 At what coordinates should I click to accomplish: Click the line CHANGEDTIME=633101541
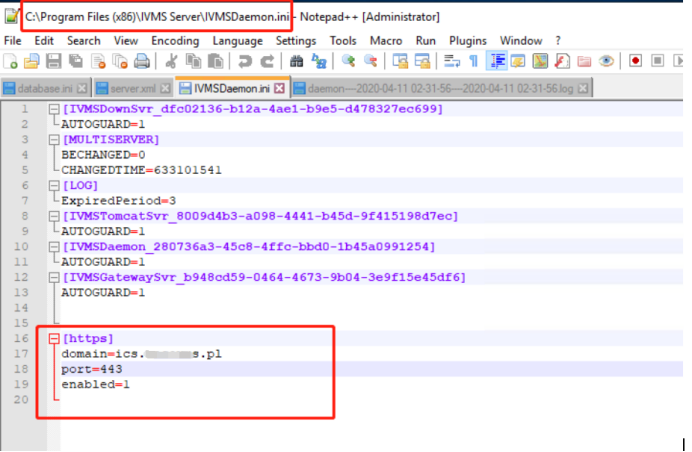(141, 170)
